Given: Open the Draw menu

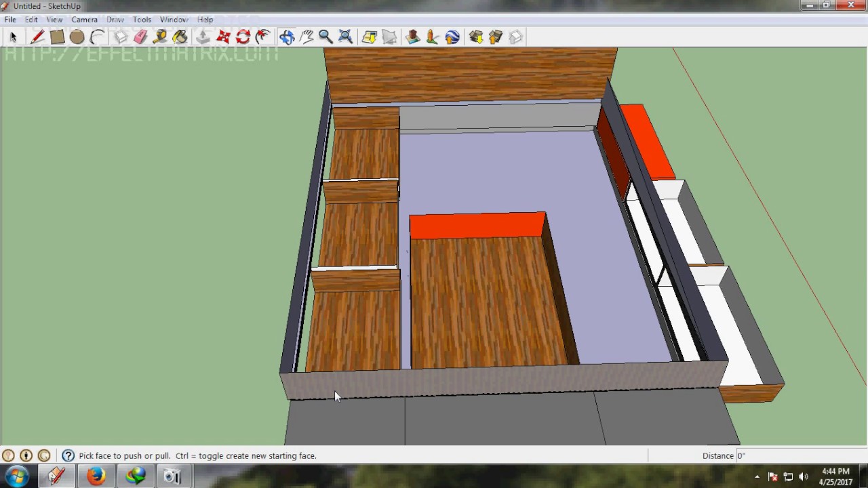Looking at the screenshot, I should (115, 20).
